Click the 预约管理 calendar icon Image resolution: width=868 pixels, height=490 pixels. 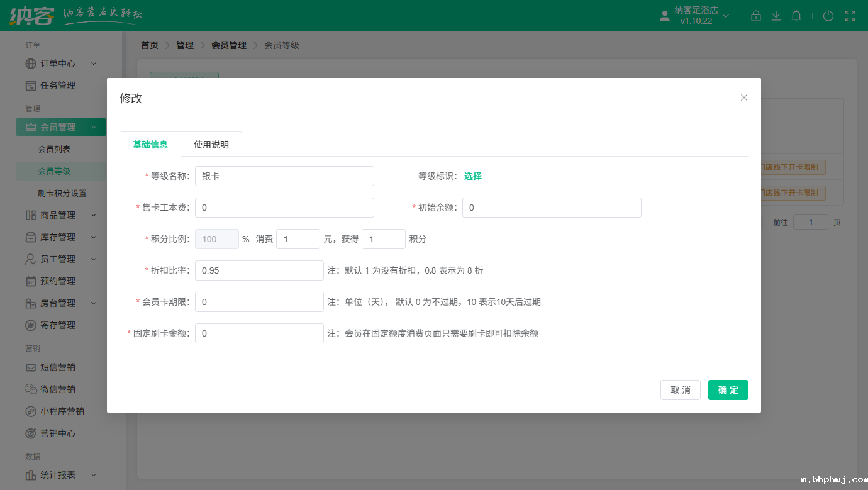pos(30,281)
